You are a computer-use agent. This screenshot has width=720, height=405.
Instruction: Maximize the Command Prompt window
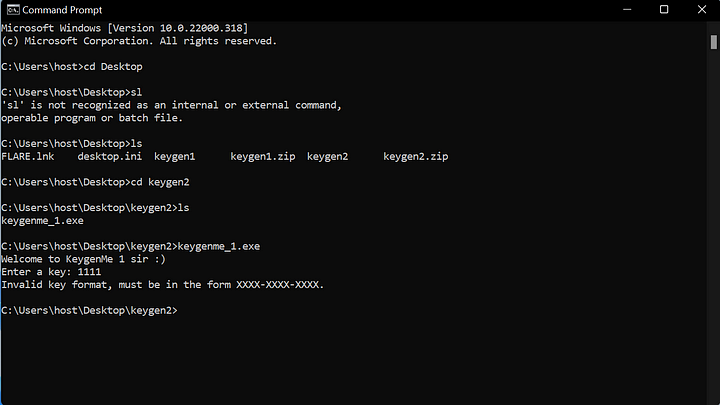click(664, 10)
